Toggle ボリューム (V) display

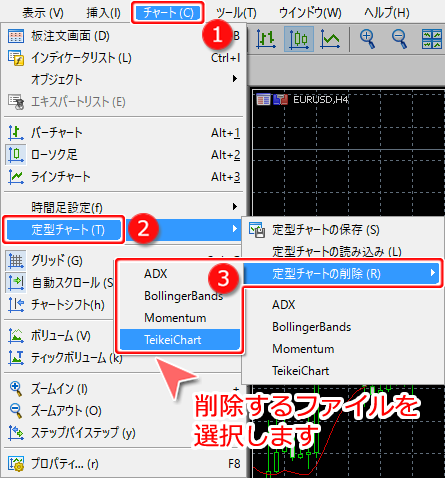(x=60, y=336)
